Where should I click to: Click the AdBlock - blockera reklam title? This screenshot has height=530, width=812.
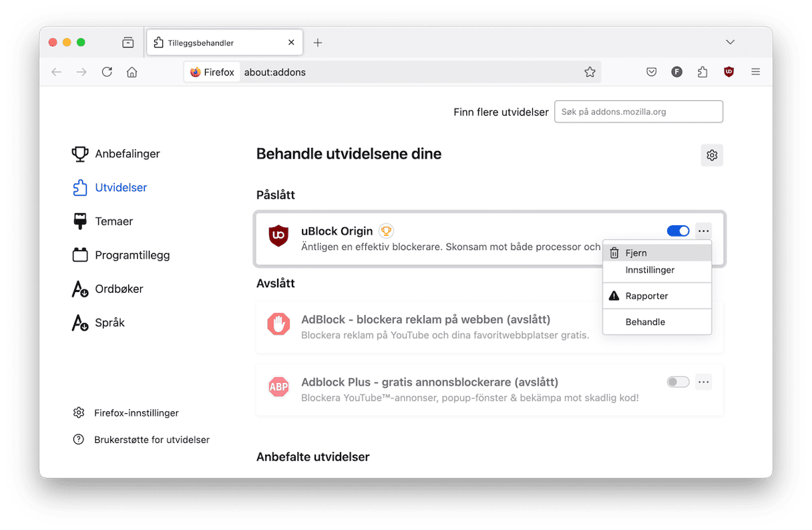tap(426, 319)
